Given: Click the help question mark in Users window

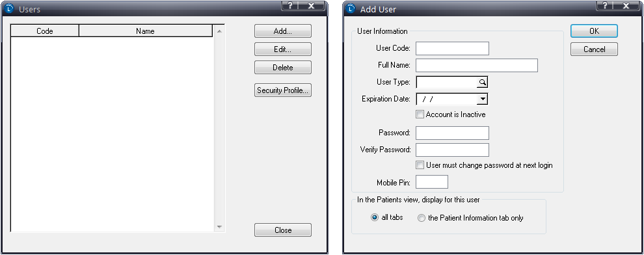Looking at the screenshot, I should point(290,5).
